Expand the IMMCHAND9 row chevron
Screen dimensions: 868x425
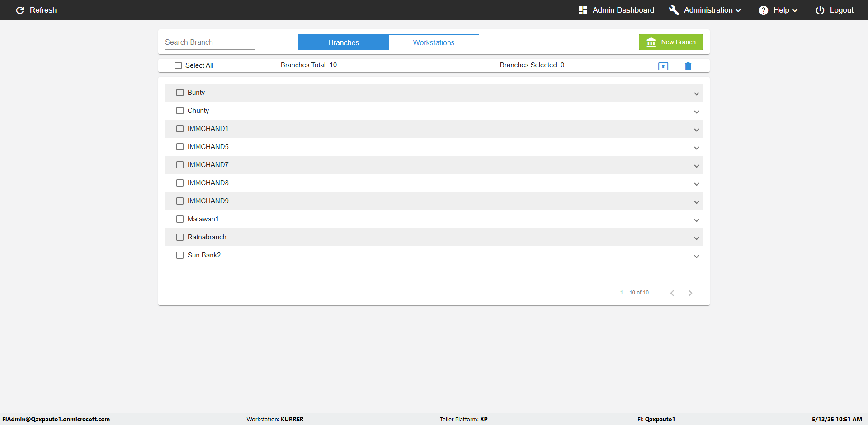(697, 202)
